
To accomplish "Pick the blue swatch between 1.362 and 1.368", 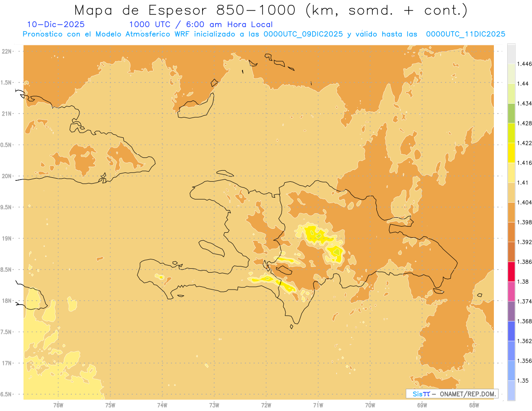I will [x=511, y=331].
